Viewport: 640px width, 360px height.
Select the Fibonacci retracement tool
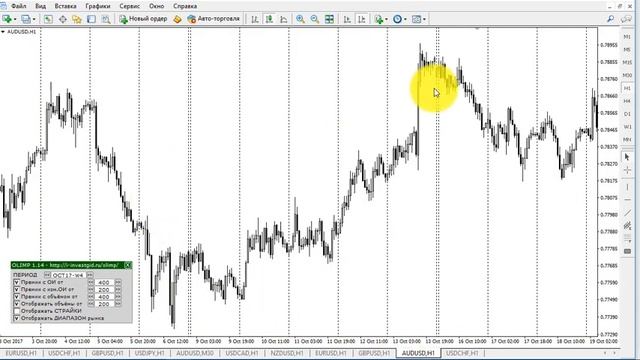(627, 238)
